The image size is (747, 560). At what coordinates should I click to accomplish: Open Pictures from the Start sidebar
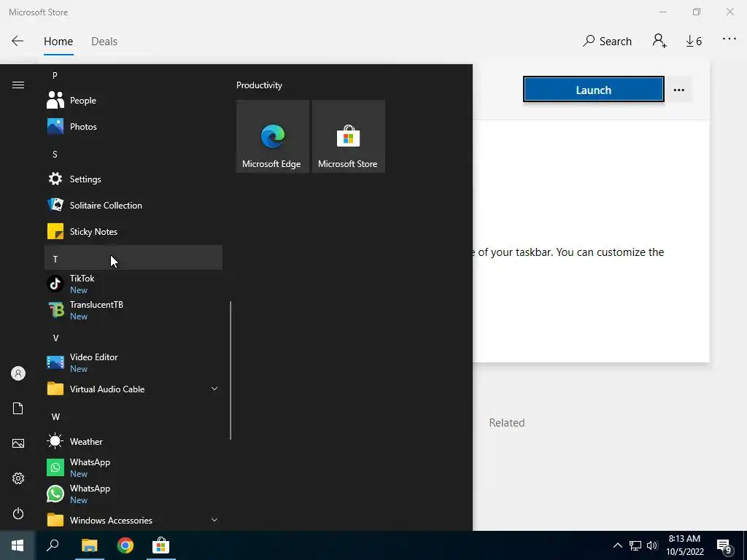18,443
